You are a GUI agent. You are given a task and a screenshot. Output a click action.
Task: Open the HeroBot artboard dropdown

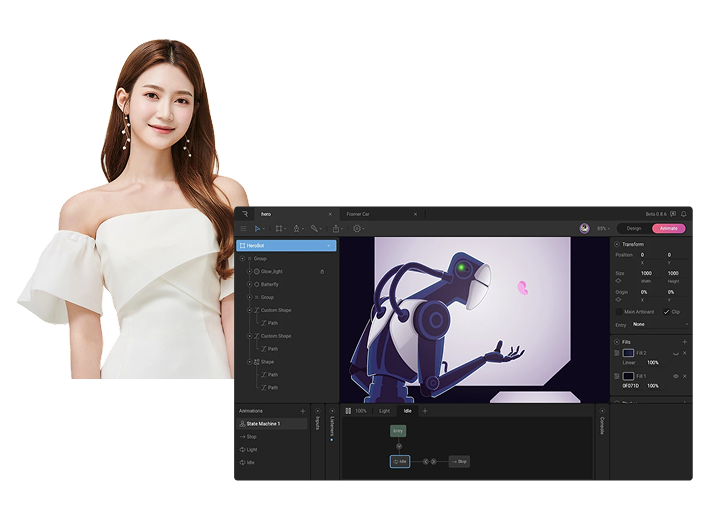(329, 246)
